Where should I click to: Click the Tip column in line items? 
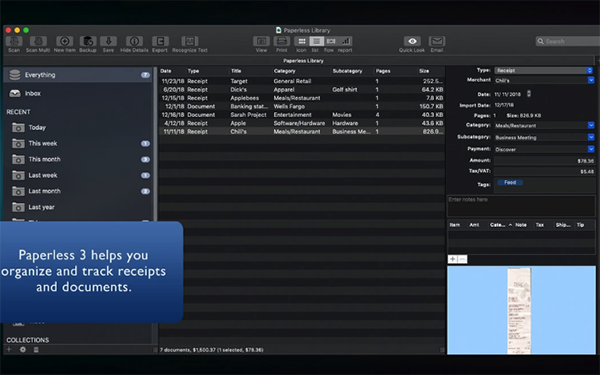[581, 225]
